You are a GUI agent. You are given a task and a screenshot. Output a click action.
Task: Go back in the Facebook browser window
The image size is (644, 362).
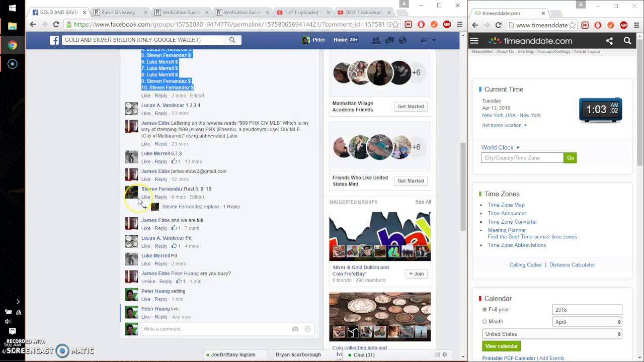[33, 24]
